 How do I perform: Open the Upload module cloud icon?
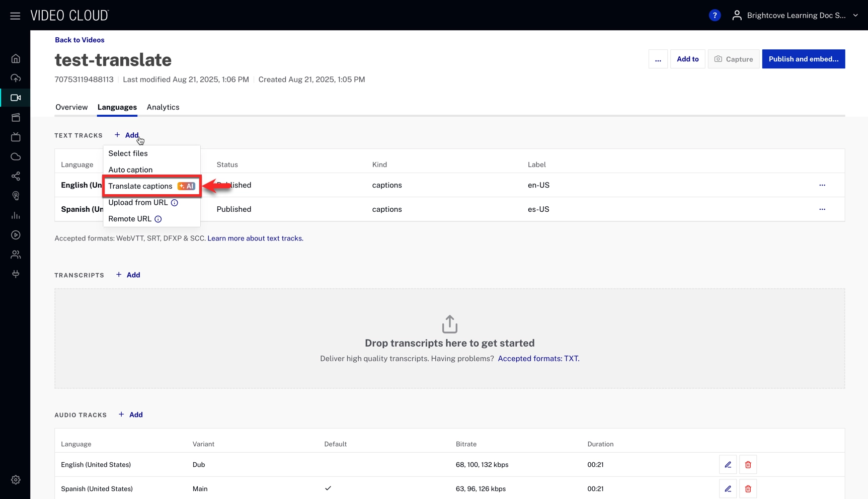click(16, 78)
